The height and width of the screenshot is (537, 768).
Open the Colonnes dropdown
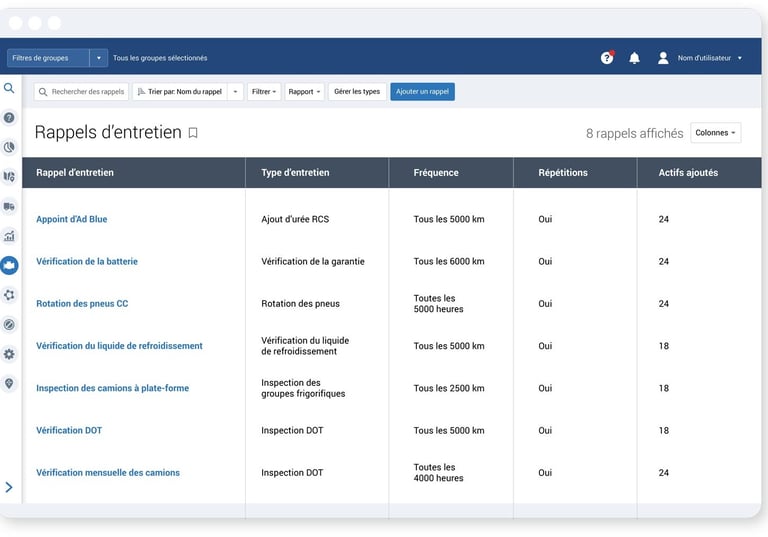(715, 133)
